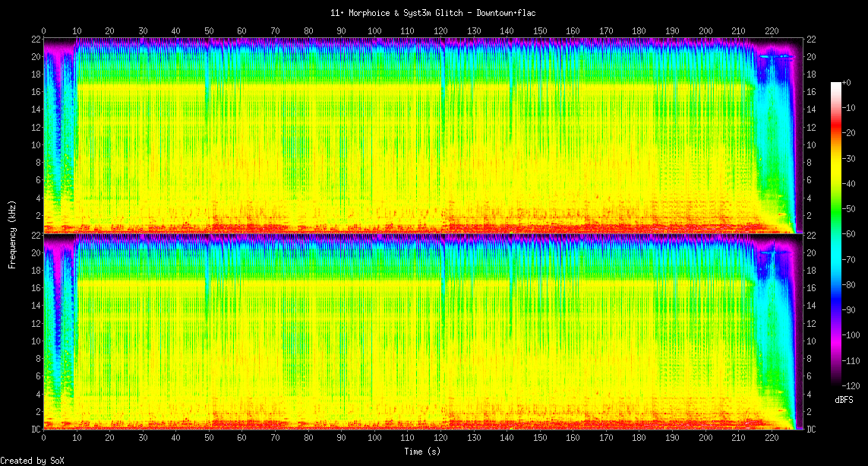Click the DC label at bottom-right of lower channel

coord(811,430)
